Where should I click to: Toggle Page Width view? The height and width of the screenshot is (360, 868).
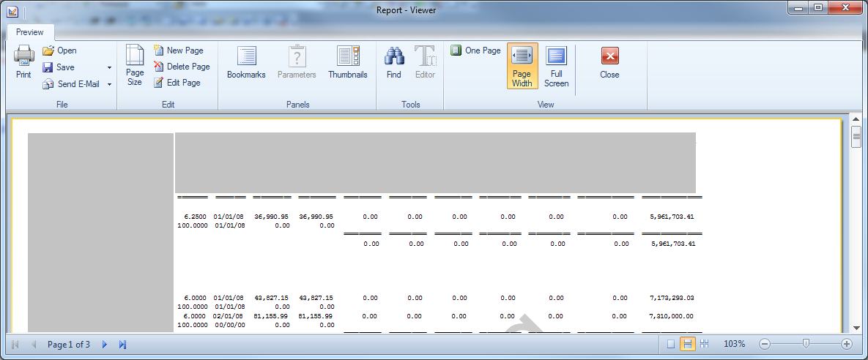[x=522, y=66]
